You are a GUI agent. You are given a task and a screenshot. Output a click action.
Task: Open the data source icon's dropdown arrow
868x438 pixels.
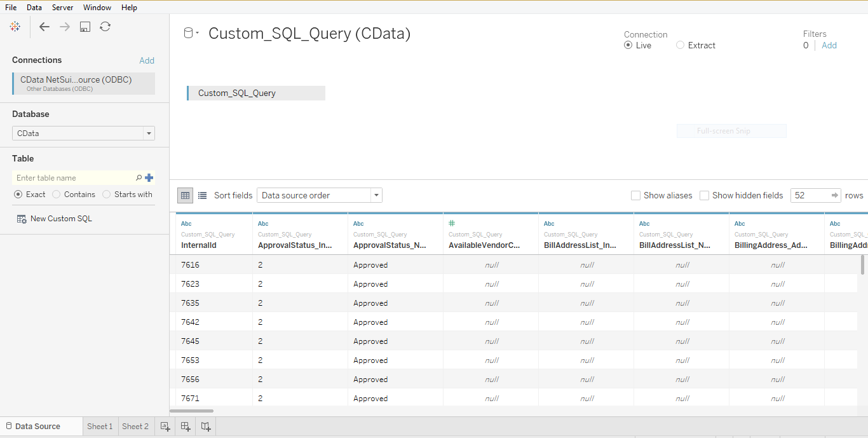tap(197, 32)
